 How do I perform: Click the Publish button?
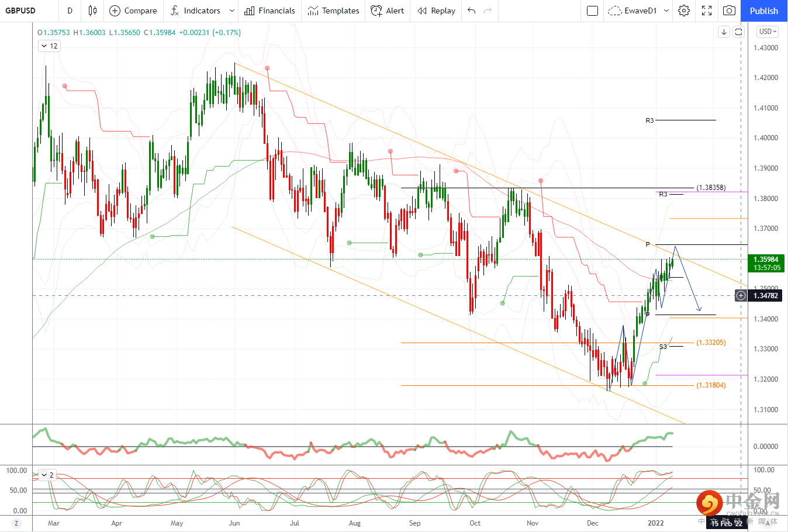[764, 11]
